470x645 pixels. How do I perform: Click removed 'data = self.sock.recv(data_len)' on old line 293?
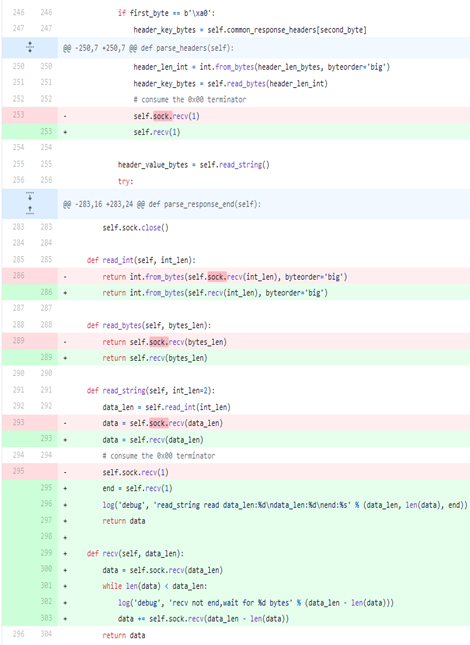[x=162, y=423]
